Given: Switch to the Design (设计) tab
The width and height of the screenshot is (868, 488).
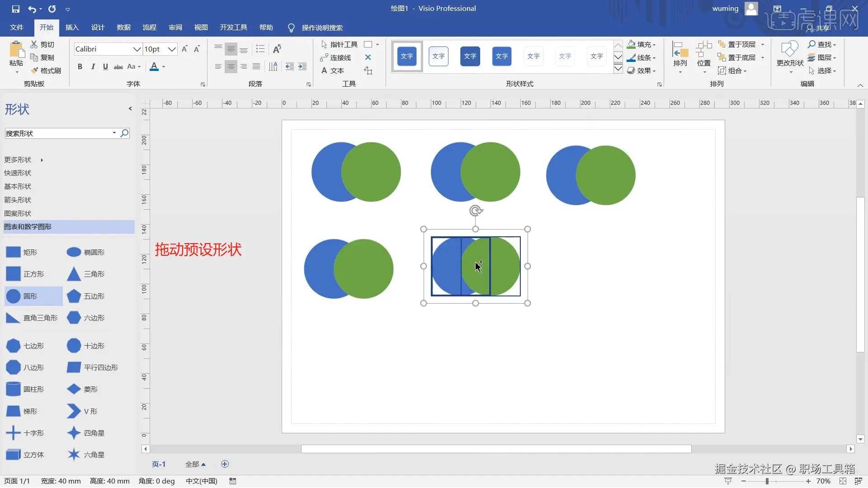Looking at the screenshot, I should click(98, 28).
